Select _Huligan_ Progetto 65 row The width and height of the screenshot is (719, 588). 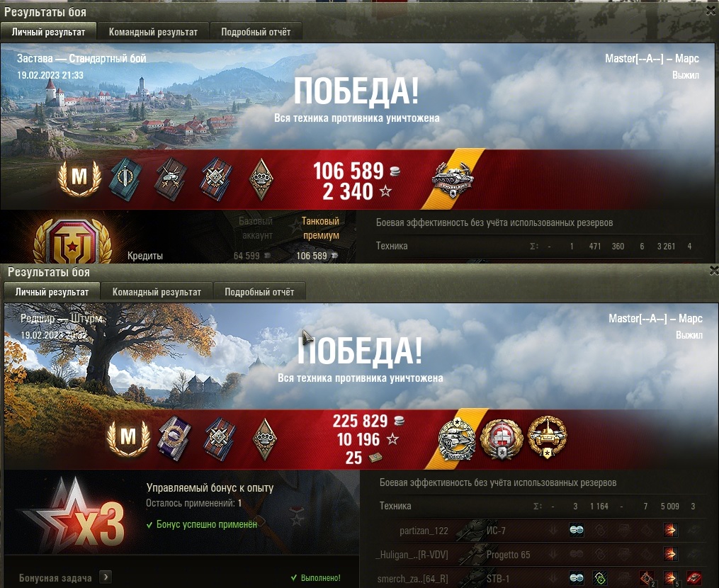tap(541, 555)
